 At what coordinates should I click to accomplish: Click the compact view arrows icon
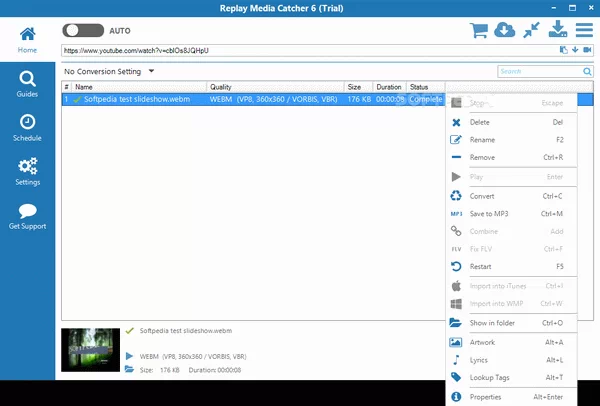coord(532,30)
